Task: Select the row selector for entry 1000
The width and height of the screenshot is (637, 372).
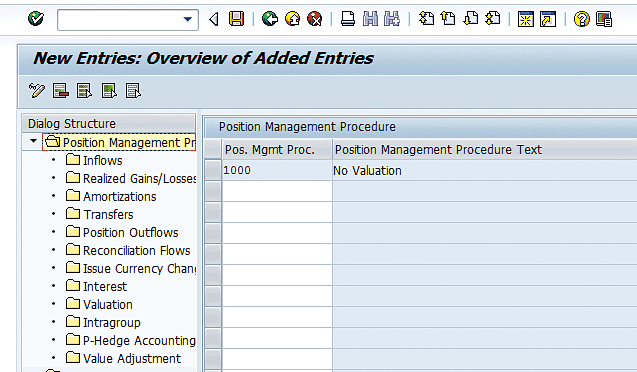Action: [x=213, y=170]
